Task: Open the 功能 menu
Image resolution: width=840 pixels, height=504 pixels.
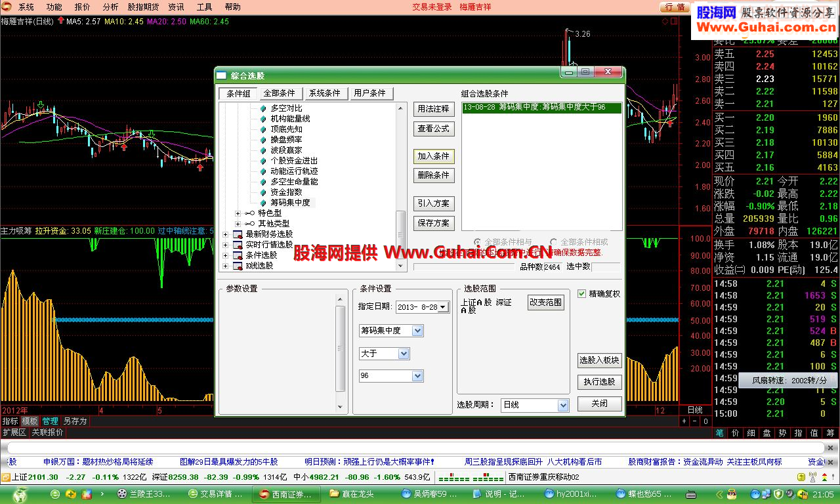Action: coord(54,7)
